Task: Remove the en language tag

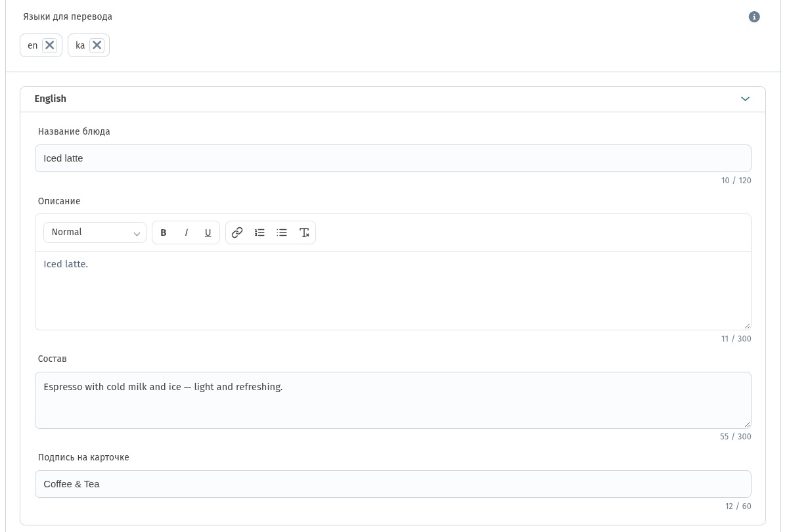Action: click(x=50, y=45)
